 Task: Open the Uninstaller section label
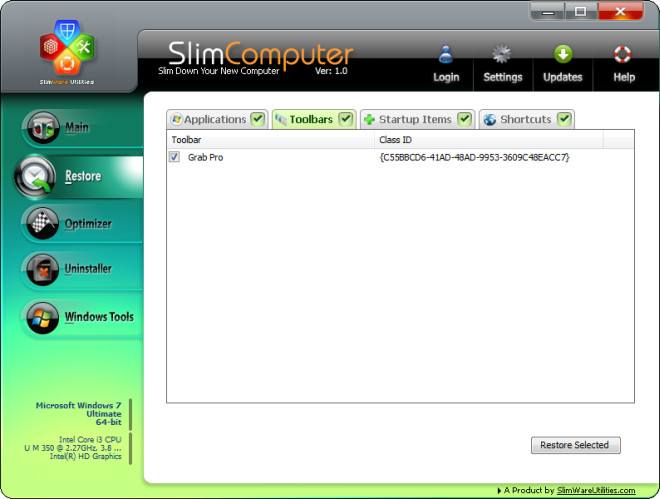(88, 268)
